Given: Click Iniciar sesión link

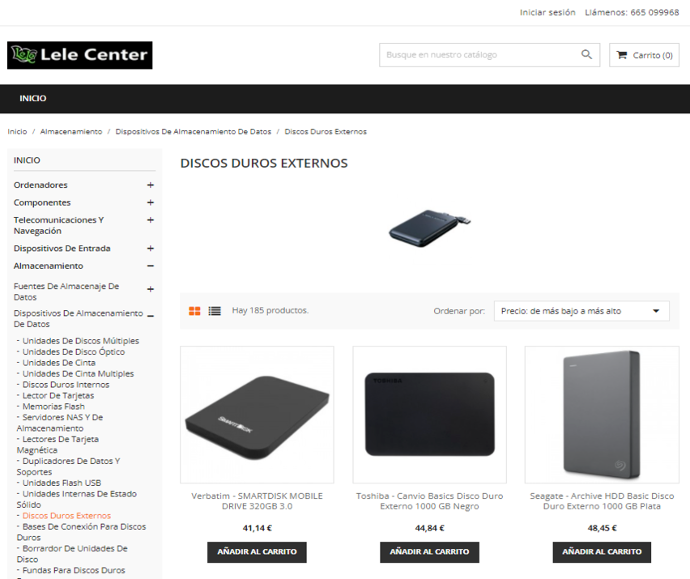Looking at the screenshot, I should coord(547,12).
